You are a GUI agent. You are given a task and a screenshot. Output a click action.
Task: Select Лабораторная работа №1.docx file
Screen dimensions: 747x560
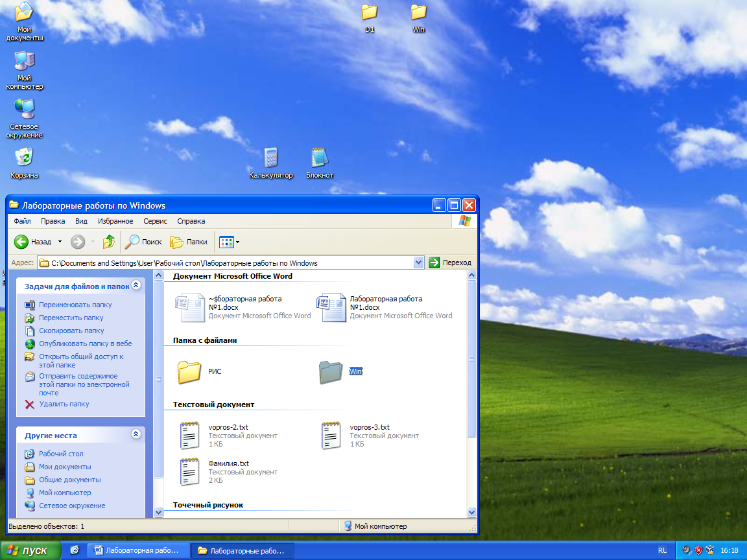click(x=385, y=307)
